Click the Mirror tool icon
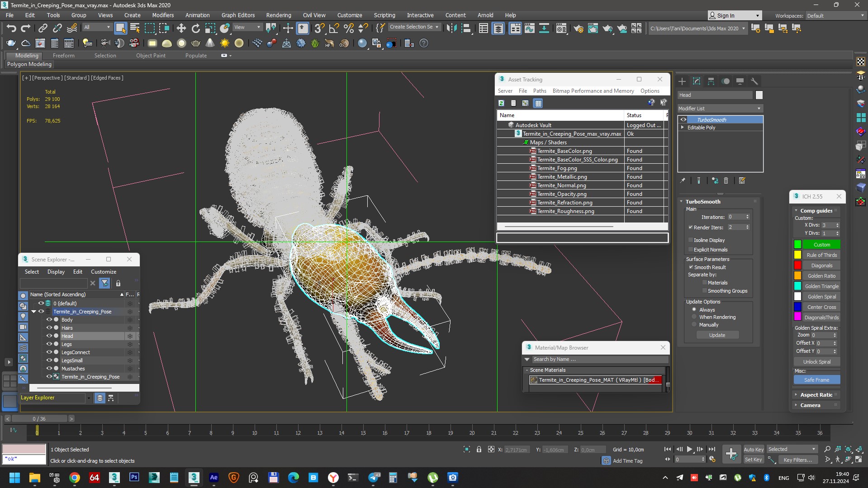Image resolution: width=868 pixels, height=488 pixels. point(451,28)
